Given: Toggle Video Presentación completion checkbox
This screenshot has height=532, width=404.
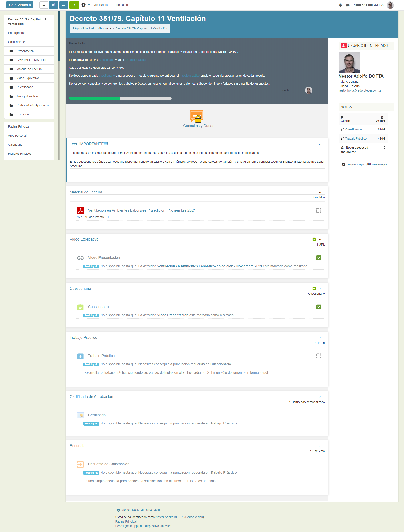Looking at the screenshot, I should pos(319,258).
